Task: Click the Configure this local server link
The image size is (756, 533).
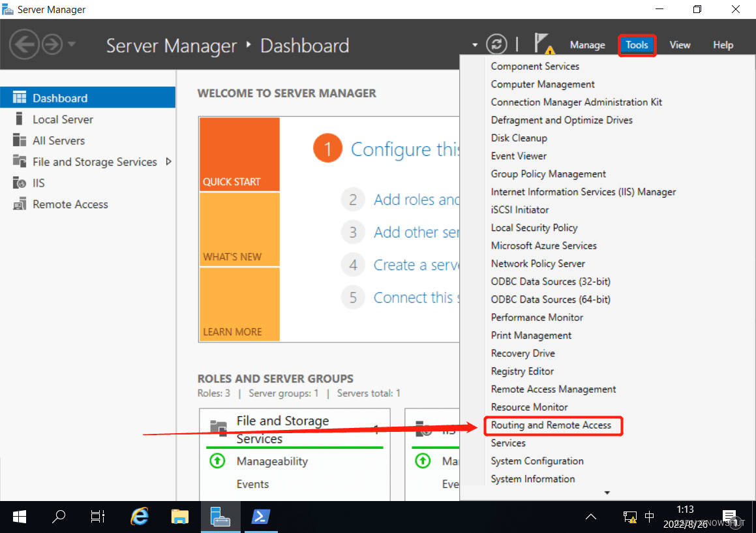Action: tap(405, 149)
